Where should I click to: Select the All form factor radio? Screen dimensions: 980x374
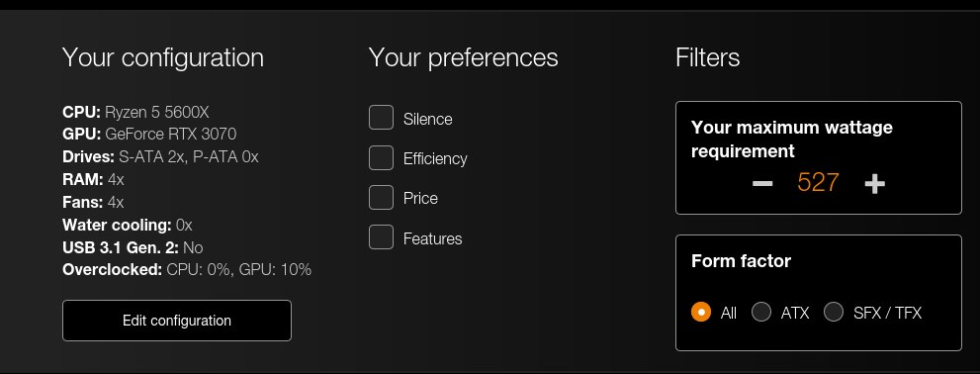pyautogui.click(x=701, y=312)
